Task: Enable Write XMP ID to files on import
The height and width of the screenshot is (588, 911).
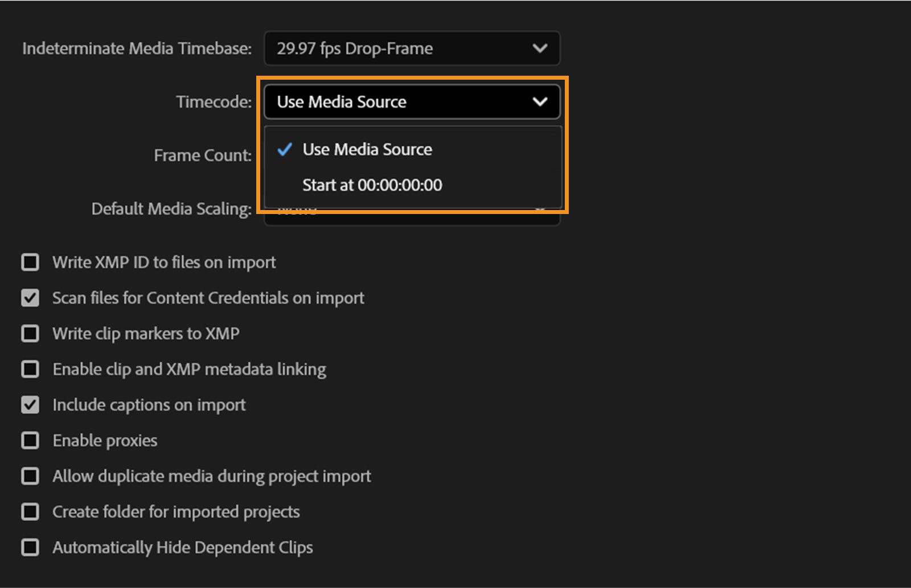Action: [30, 262]
